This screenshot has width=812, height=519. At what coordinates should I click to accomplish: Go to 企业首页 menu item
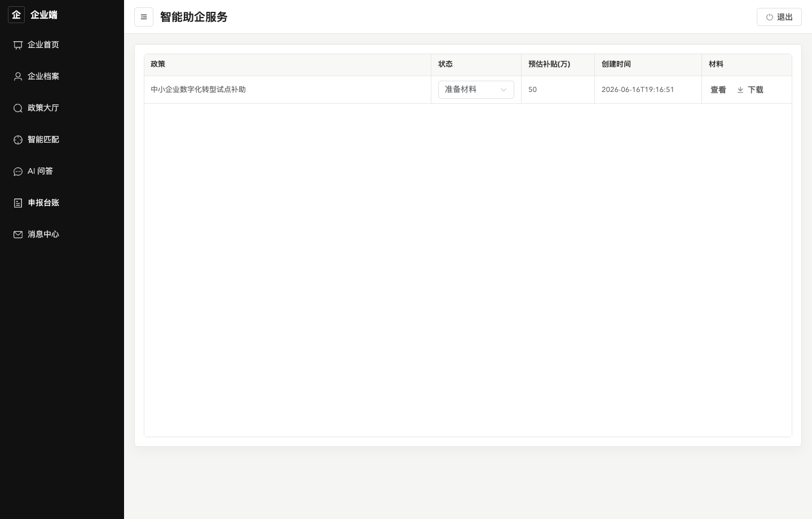pos(62,45)
